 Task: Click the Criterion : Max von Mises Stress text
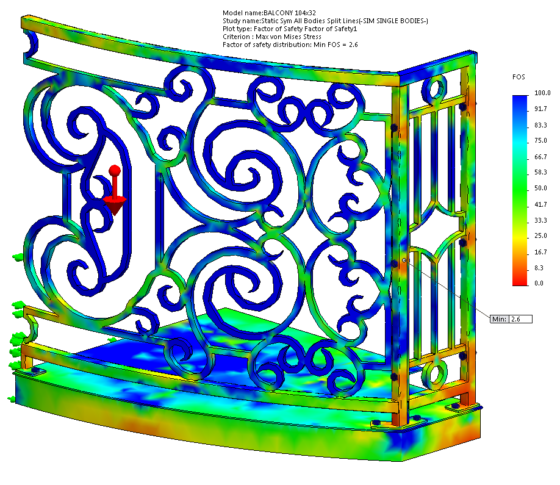click(x=271, y=36)
